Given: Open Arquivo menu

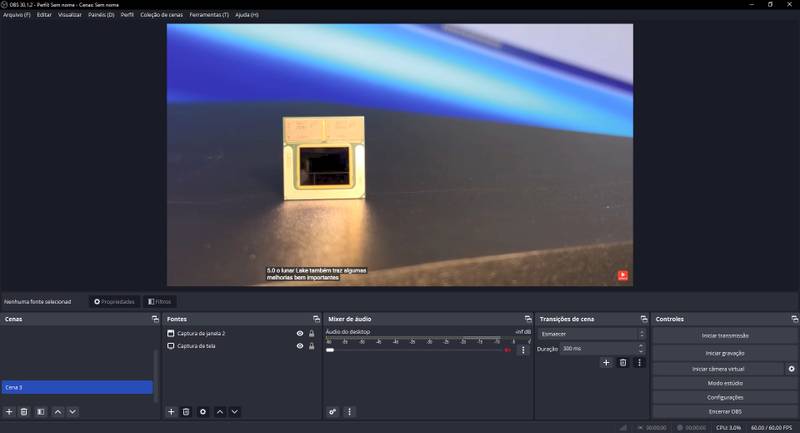Looking at the screenshot, I should coord(17,15).
